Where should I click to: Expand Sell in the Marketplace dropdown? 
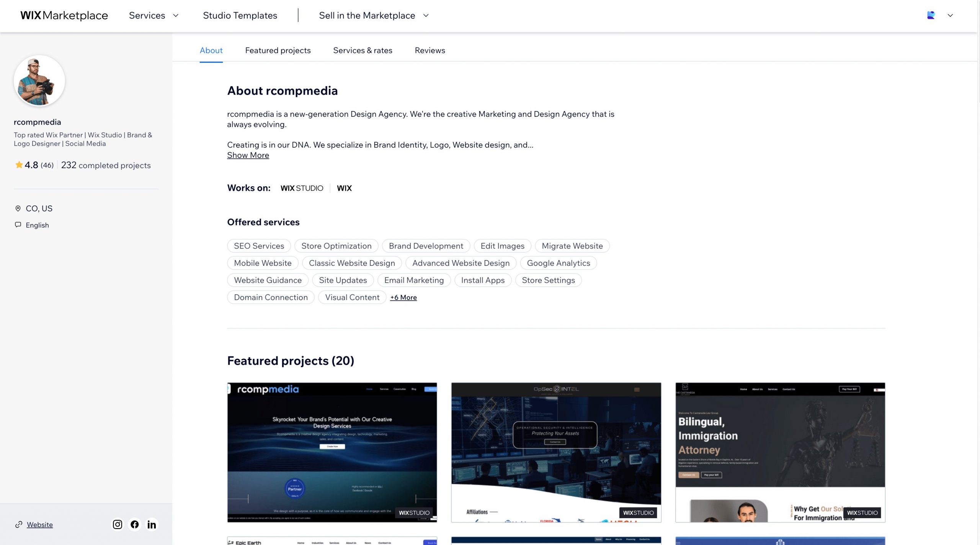click(x=374, y=15)
